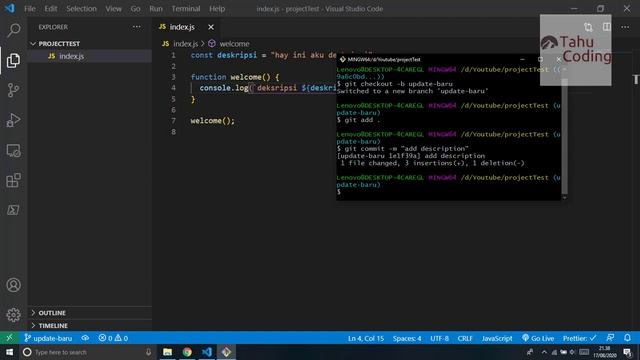Viewport: 640px width, 360px height.
Task: Close the index.js editor tab
Action: (x=211, y=27)
